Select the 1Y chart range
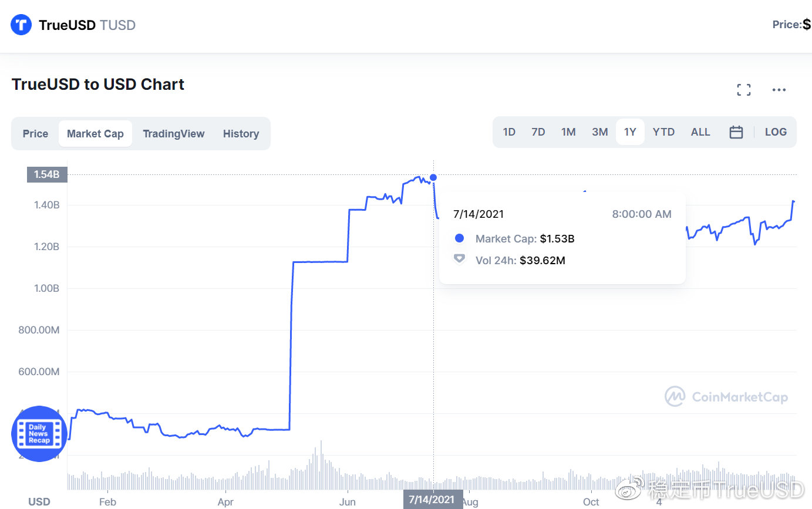Image resolution: width=812 pixels, height=509 pixels. (630, 132)
